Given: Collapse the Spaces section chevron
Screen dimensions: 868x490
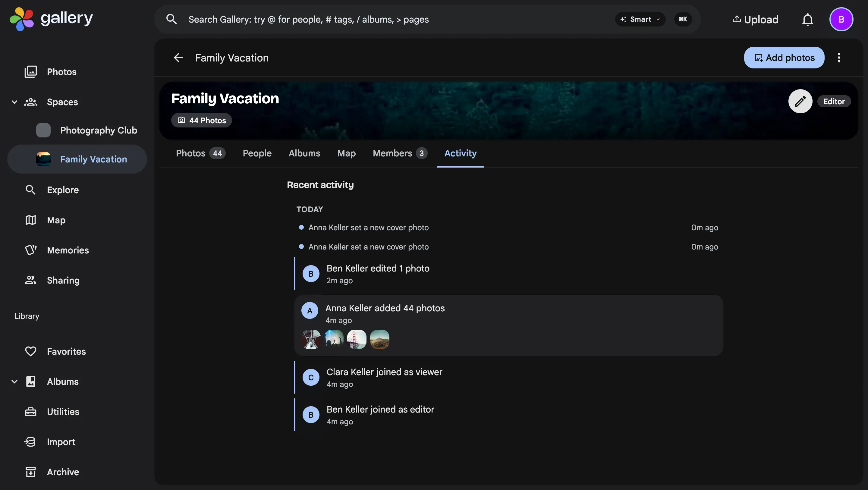Looking at the screenshot, I should point(14,102).
